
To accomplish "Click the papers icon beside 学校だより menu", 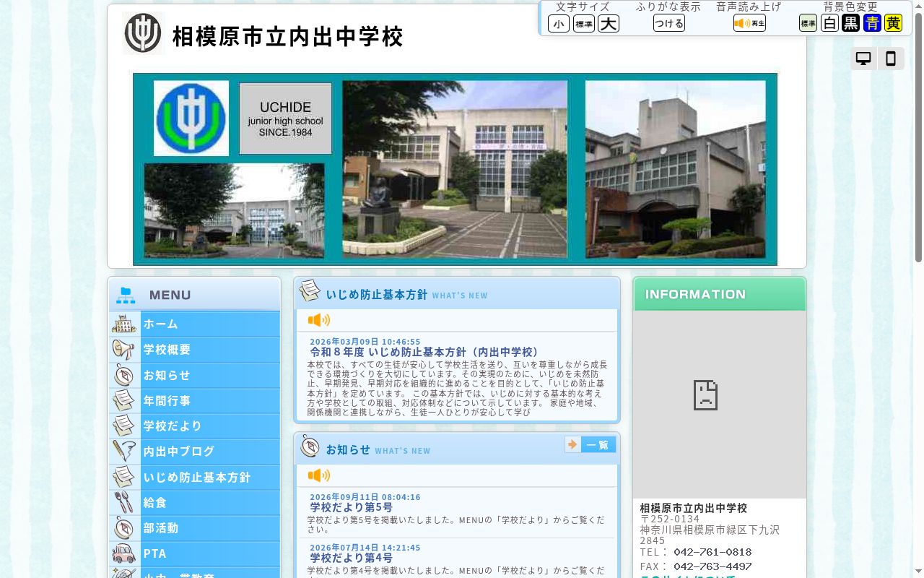I will [124, 426].
